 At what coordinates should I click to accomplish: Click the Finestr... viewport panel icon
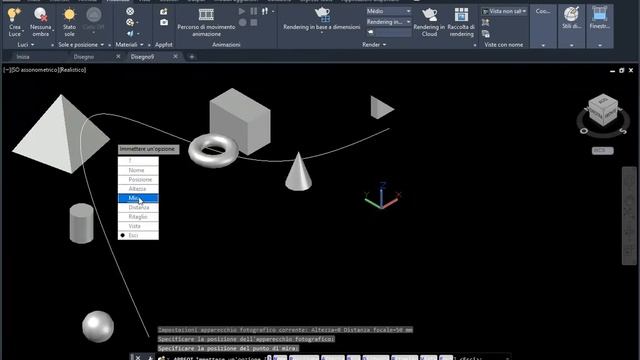(600, 15)
